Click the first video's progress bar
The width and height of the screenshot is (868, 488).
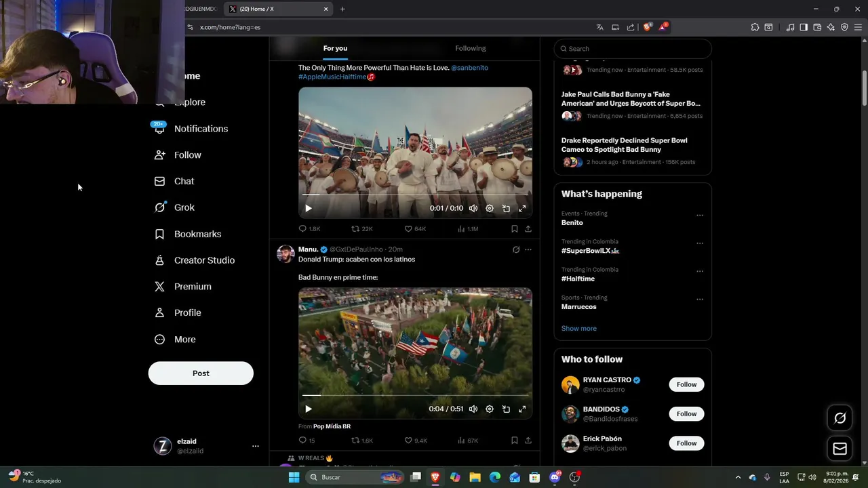(415, 195)
